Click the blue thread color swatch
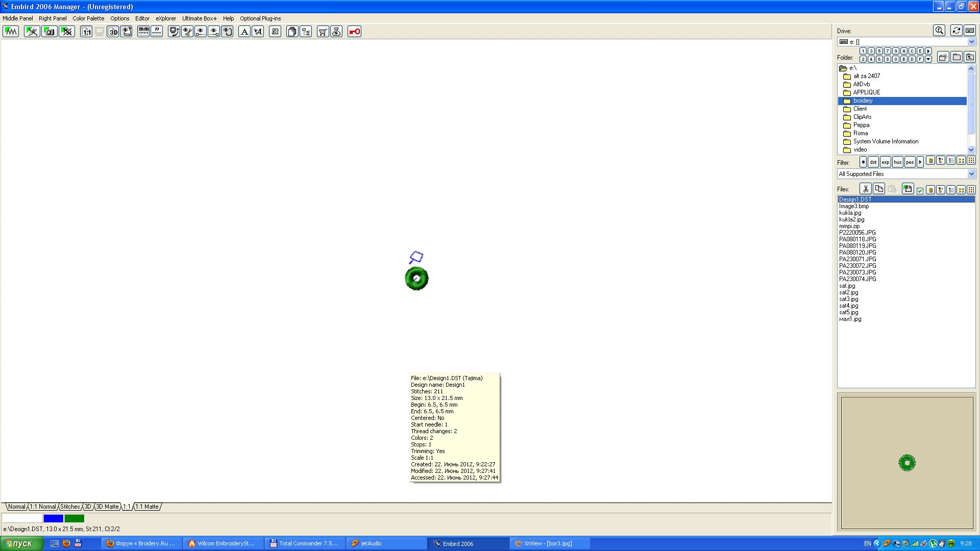The height and width of the screenshot is (551, 980). coord(54,519)
